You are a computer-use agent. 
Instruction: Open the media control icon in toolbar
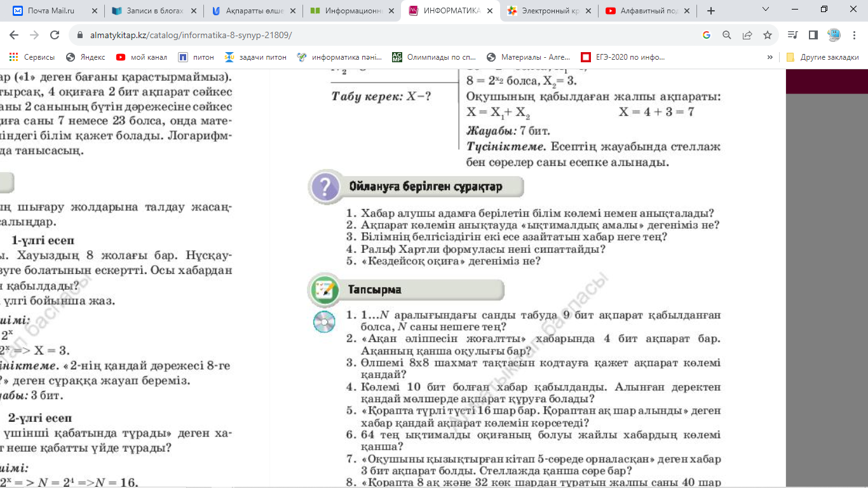click(x=792, y=35)
